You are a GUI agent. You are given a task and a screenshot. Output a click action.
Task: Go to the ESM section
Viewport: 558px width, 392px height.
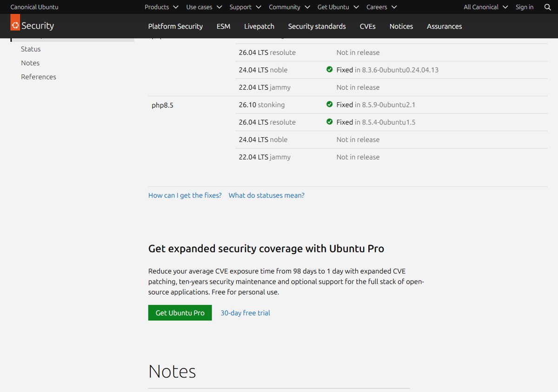(223, 26)
